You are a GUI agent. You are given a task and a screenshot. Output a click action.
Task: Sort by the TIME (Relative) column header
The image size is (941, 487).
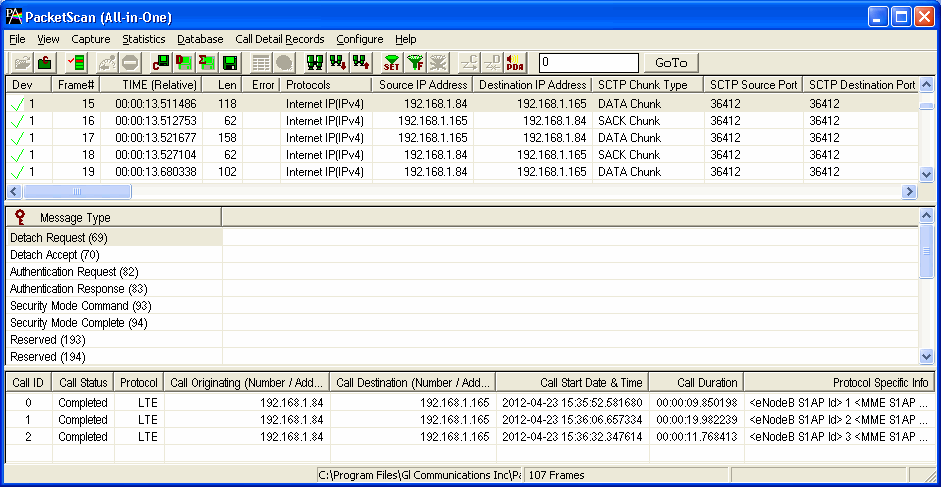[x=151, y=85]
